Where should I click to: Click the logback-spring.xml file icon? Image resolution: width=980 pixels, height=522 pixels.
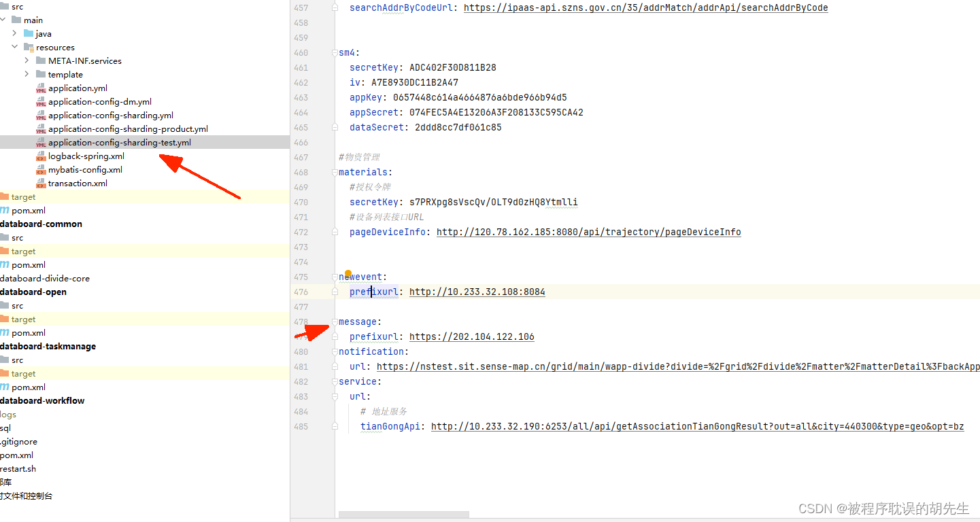tap(42, 156)
